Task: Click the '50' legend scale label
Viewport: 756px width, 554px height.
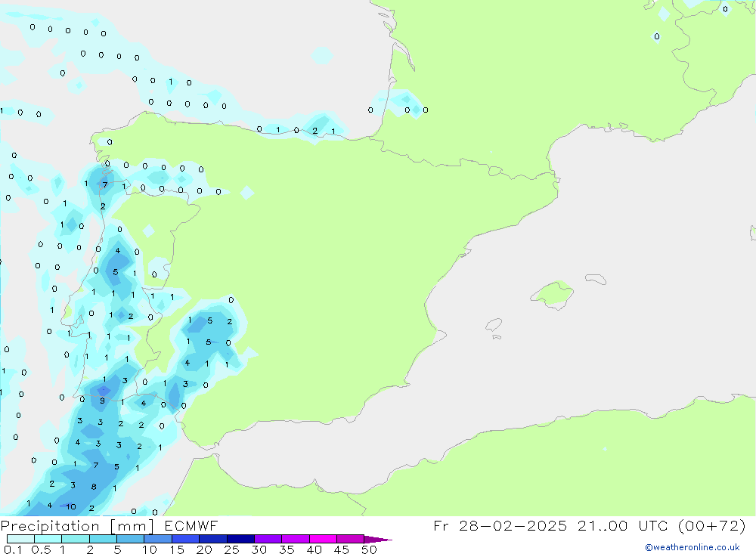Action: pos(369,549)
